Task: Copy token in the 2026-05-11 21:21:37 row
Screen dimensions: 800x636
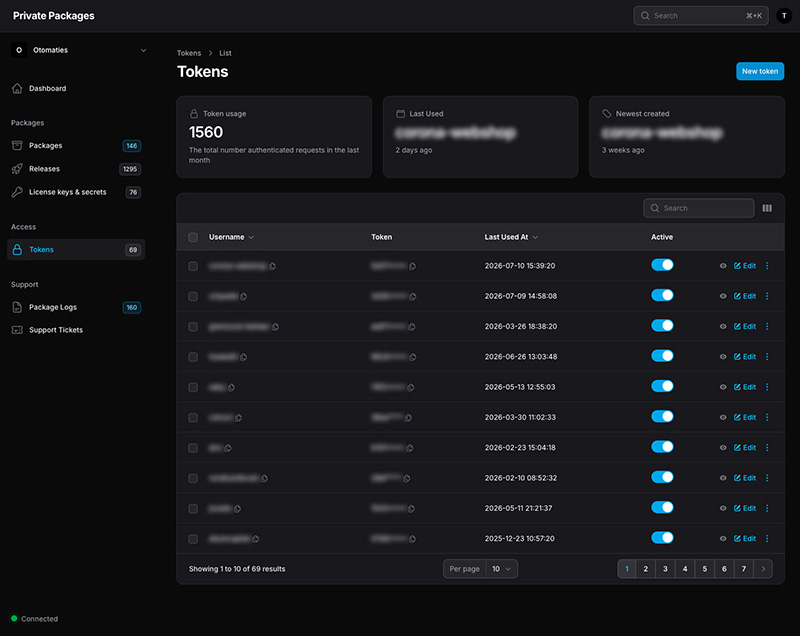Action: pos(411,508)
